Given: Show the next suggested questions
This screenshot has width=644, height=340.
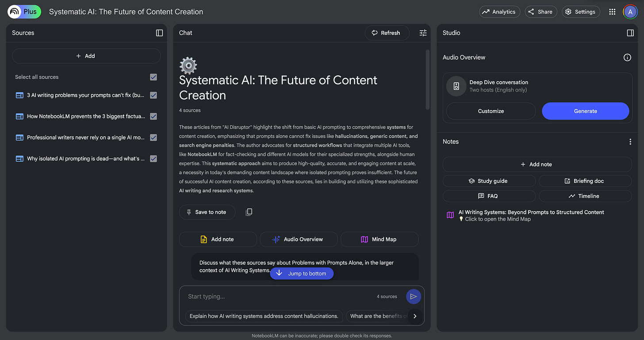Looking at the screenshot, I should [x=415, y=316].
